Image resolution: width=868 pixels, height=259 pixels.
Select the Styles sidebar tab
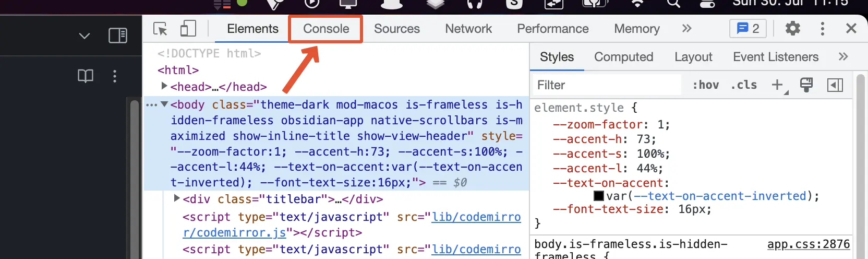point(557,57)
